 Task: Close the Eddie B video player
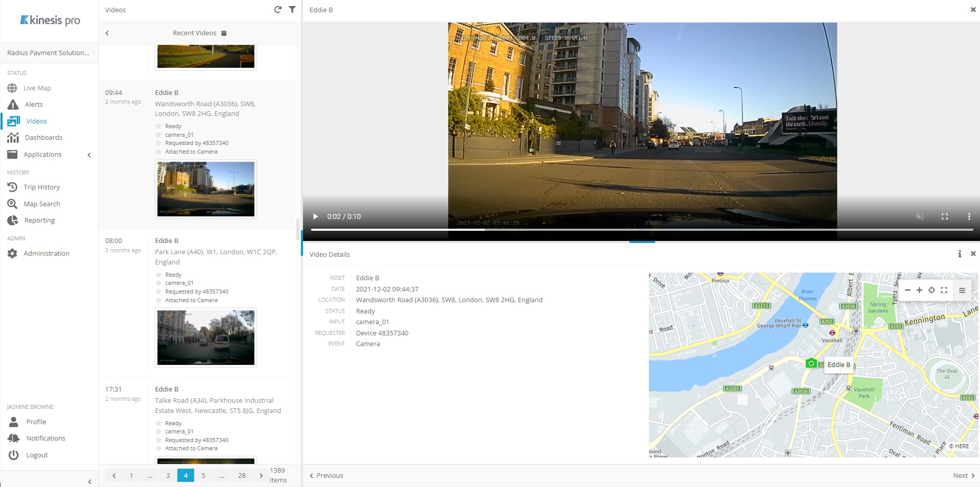tap(973, 10)
